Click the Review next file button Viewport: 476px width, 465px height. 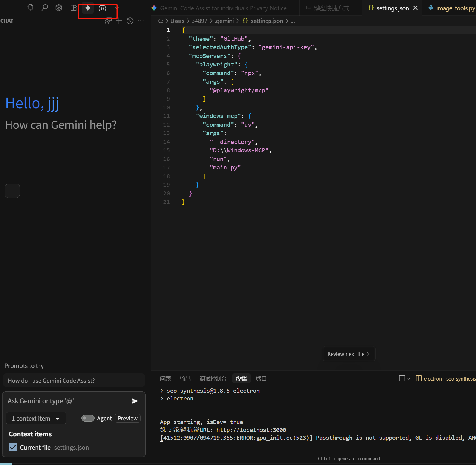(x=349, y=354)
